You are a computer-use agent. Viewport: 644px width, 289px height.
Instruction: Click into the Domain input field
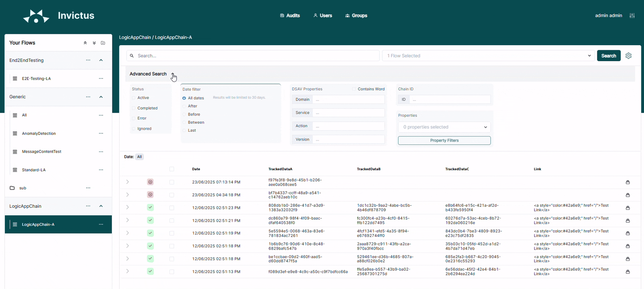[349, 99]
